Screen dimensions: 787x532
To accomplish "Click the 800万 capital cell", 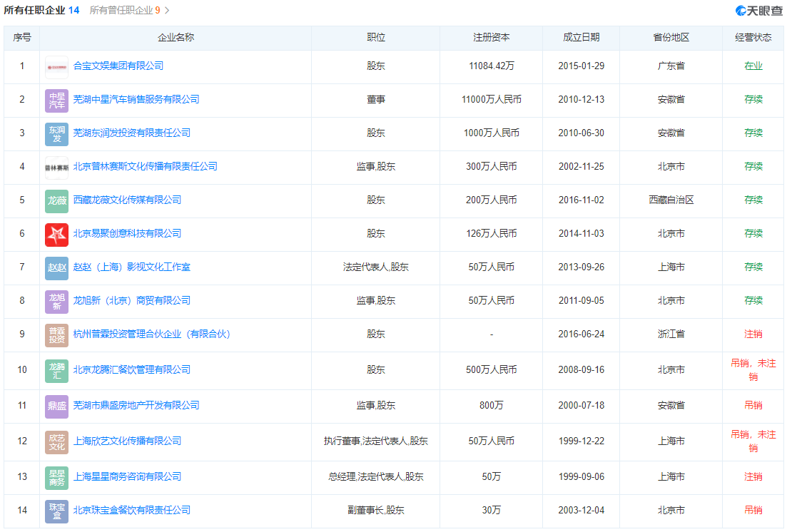I will pyautogui.click(x=492, y=405).
